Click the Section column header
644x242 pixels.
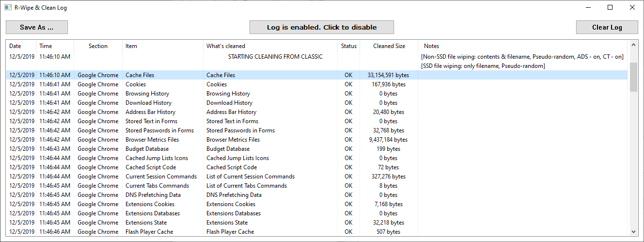pos(98,46)
